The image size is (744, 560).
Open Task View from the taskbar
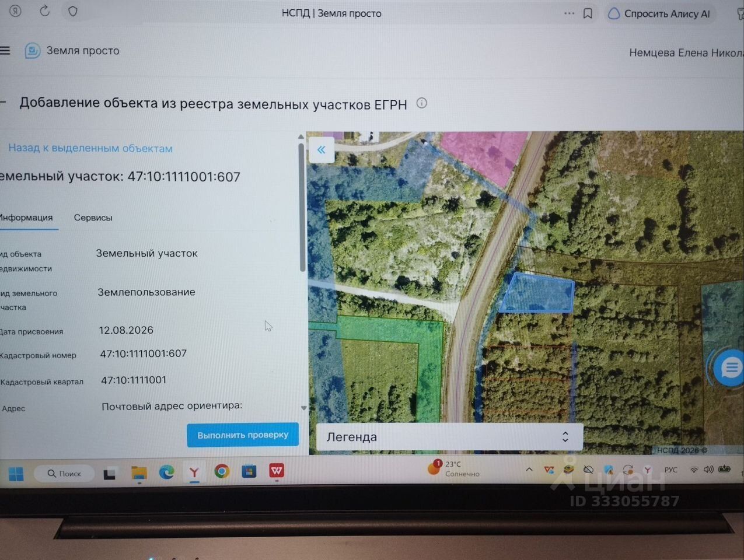[109, 474]
